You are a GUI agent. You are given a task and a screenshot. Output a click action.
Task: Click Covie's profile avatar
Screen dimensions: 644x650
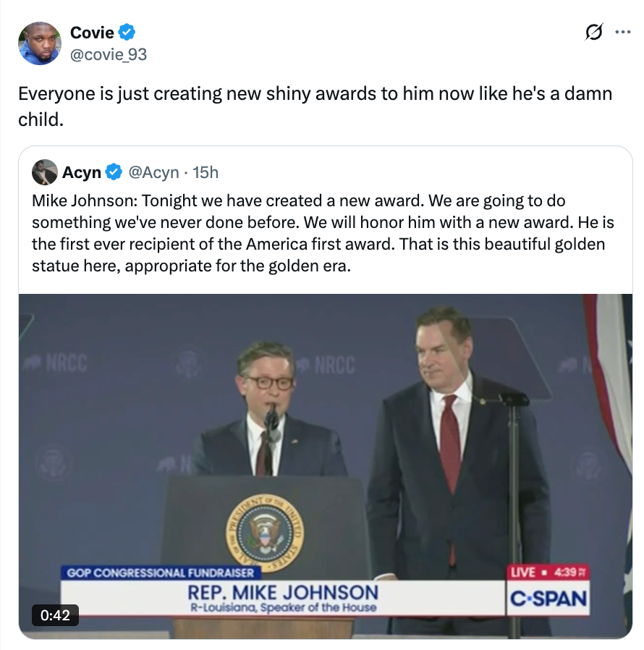click(40, 43)
